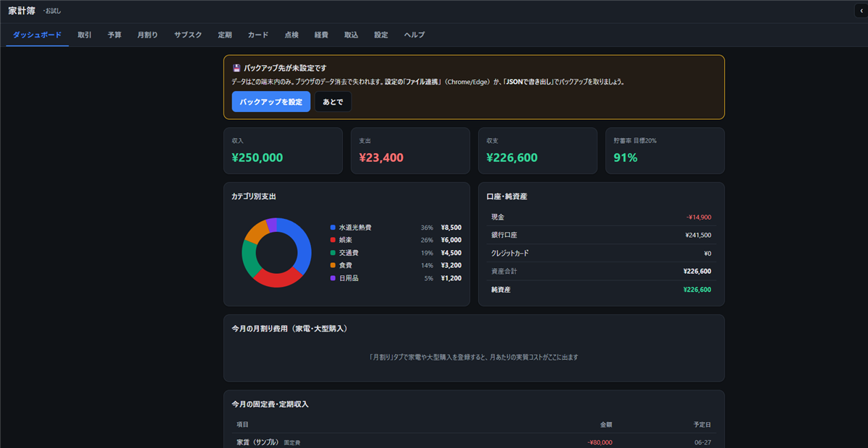
Task: Click the purple 日用品 legend swatch
Action: pos(333,278)
